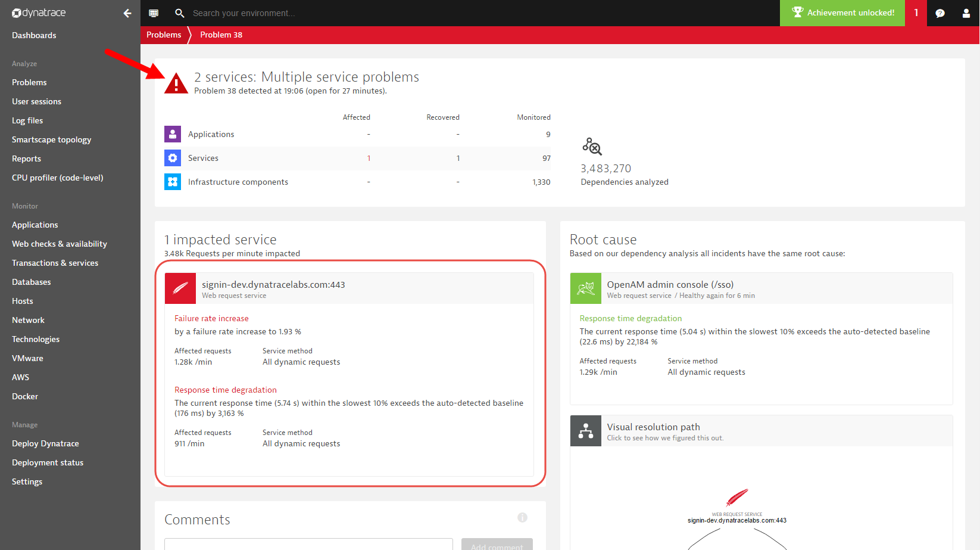
Task: Open signin-dev.dynatracelabs.com:443 service header
Action: (x=349, y=288)
